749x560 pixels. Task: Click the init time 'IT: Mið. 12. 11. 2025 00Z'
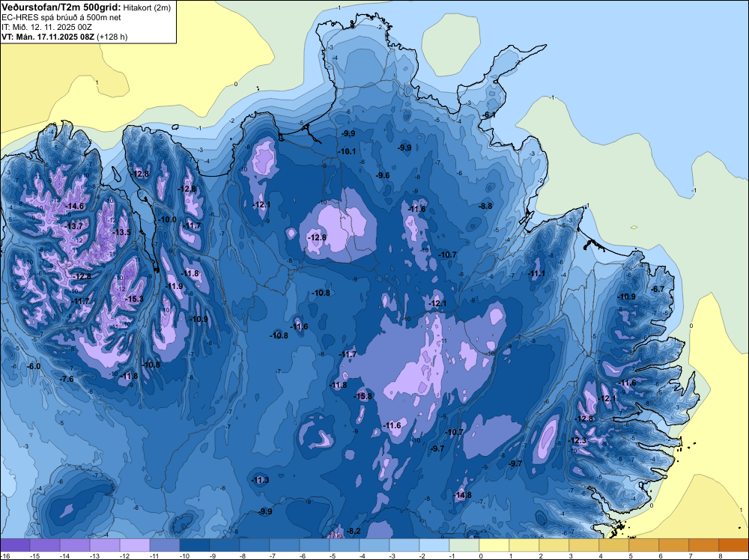pos(46,27)
